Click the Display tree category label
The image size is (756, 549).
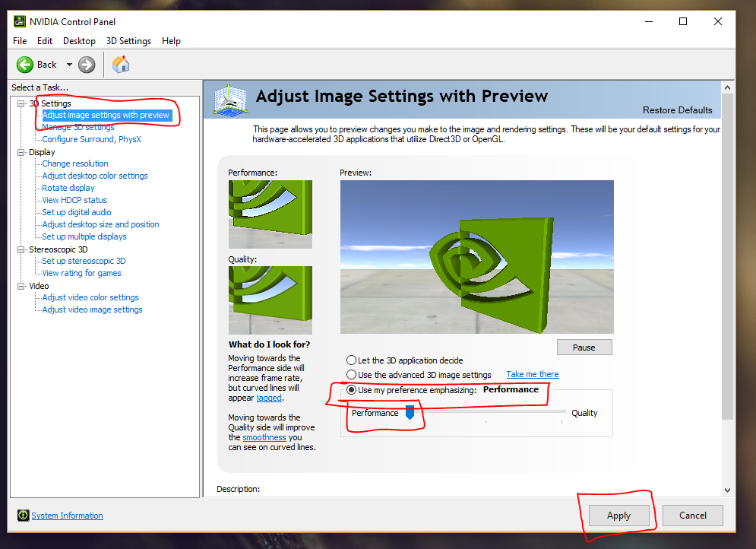(42, 152)
